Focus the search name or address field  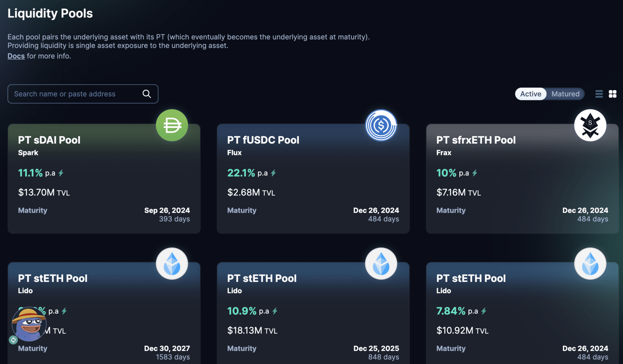click(83, 94)
